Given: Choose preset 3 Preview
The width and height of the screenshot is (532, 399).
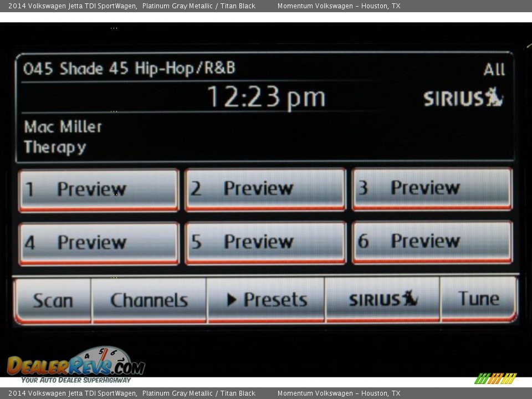Looking at the screenshot, I should [432, 188].
